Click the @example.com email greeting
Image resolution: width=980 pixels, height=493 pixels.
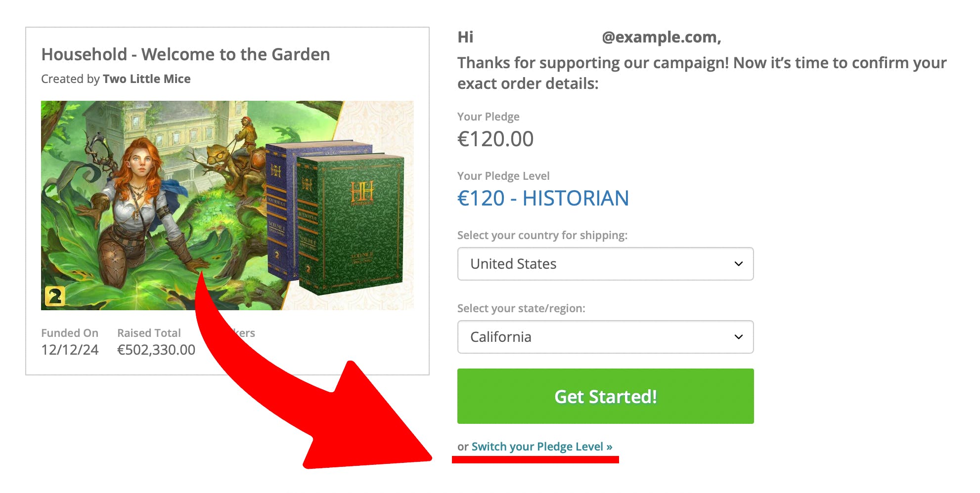[662, 37]
